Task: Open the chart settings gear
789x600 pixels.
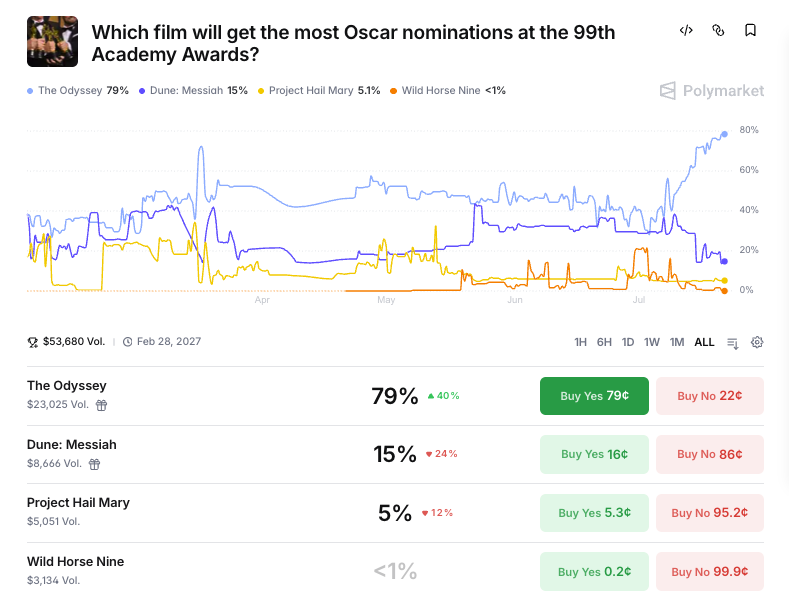Action: pos(757,342)
